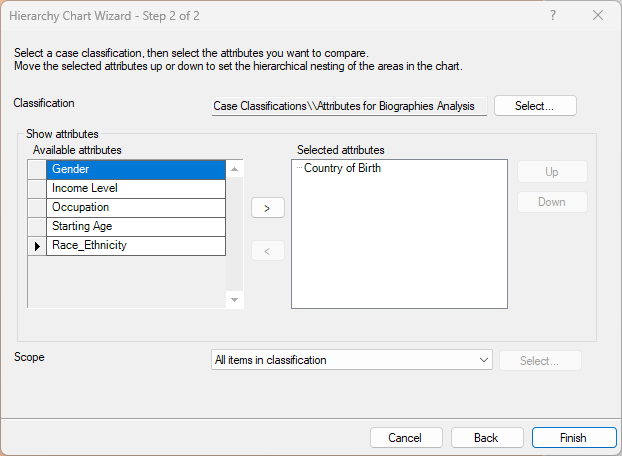622x456 pixels.
Task: Click Select button next to Classification
Action: click(534, 106)
